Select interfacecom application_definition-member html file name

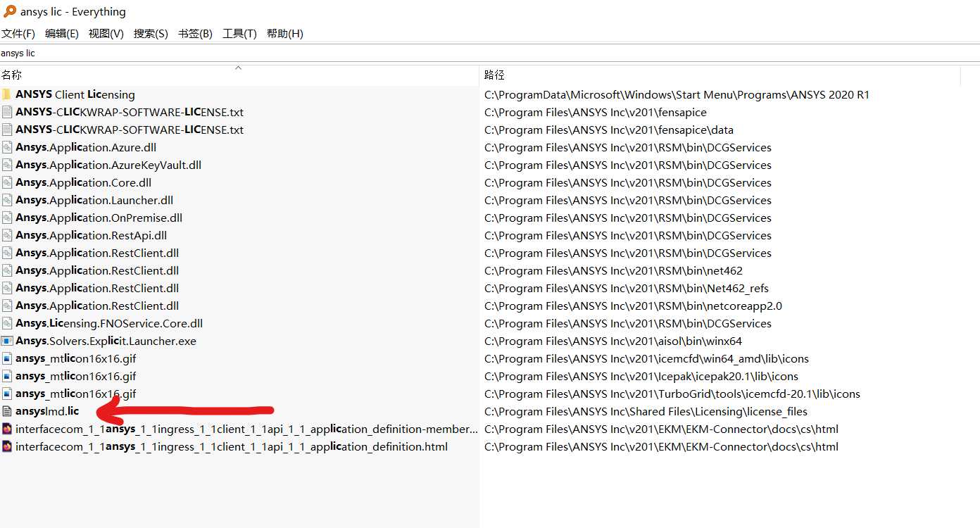246,429
